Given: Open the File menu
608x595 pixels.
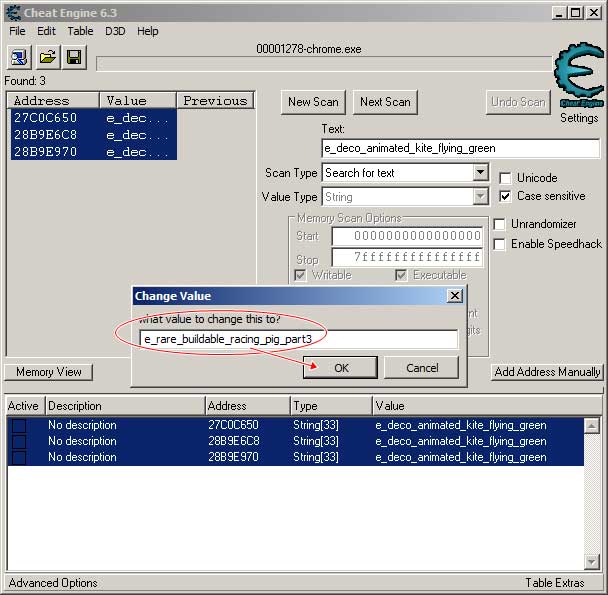Looking at the screenshot, I should coord(17,31).
